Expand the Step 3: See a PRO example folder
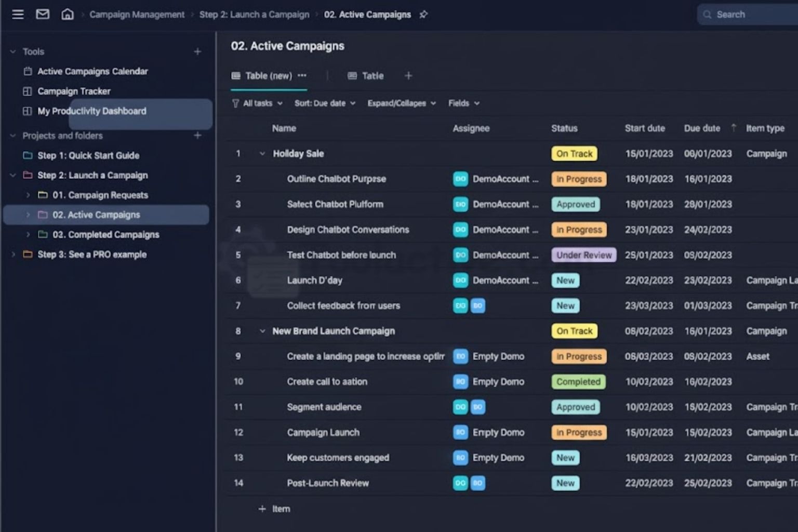The width and height of the screenshot is (798, 532). [x=13, y=254]
